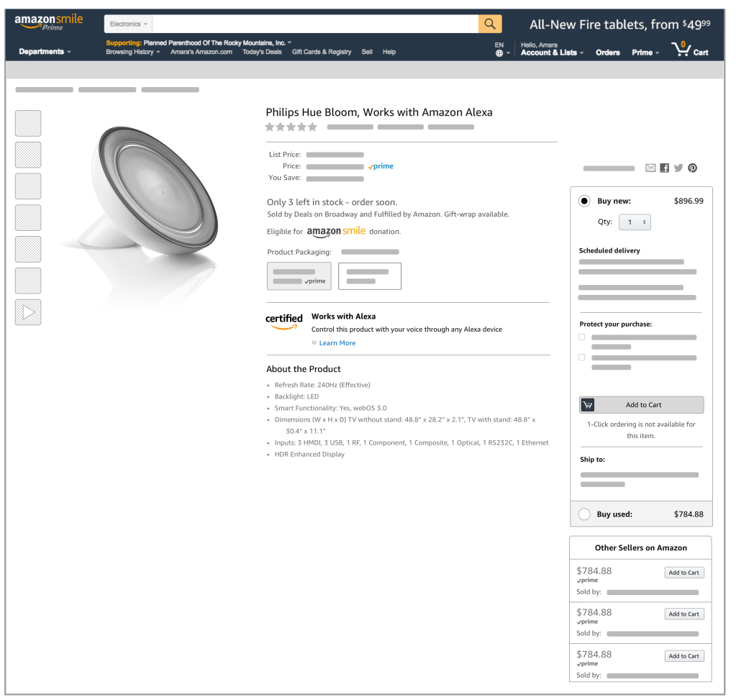Share product on Twitter
The image size is (736, 700).
(x=678, y=168)
